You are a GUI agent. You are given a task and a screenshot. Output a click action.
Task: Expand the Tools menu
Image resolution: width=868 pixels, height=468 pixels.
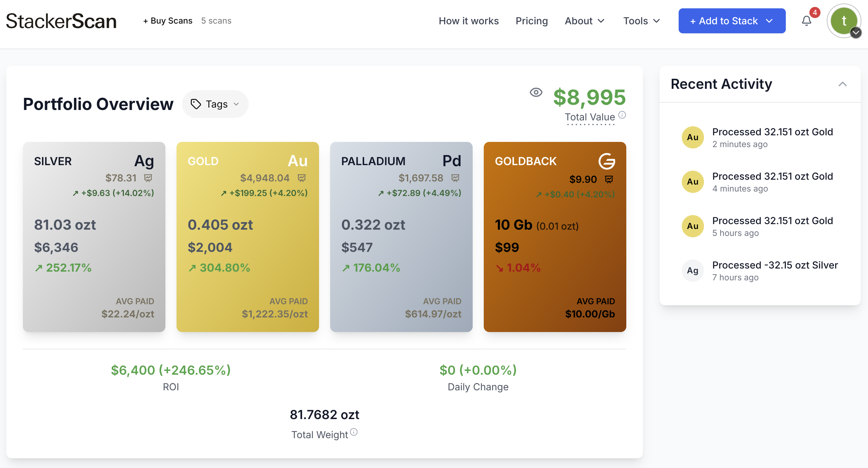(x=641, y=21)
